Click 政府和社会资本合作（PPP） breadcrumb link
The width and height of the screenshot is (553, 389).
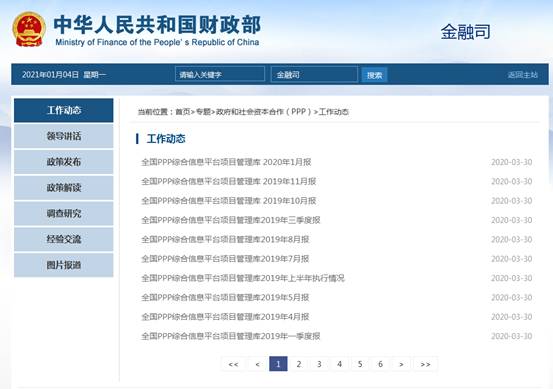[265, 112]
